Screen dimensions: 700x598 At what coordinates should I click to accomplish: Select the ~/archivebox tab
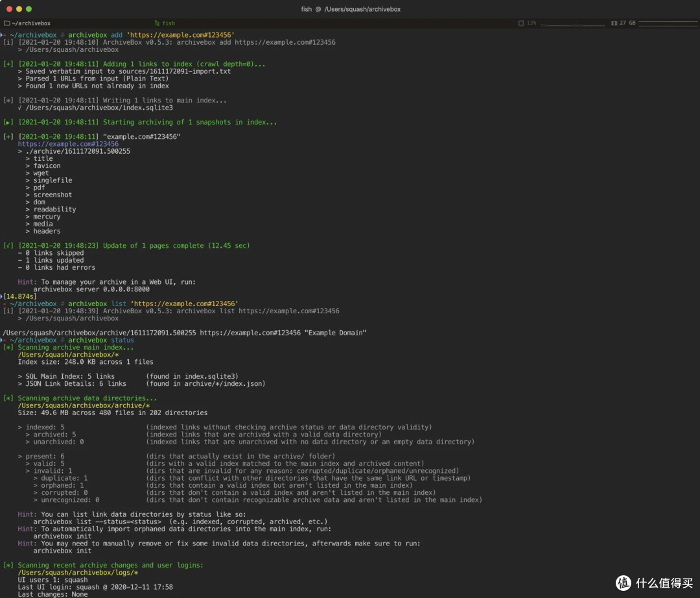click(27, 23)
